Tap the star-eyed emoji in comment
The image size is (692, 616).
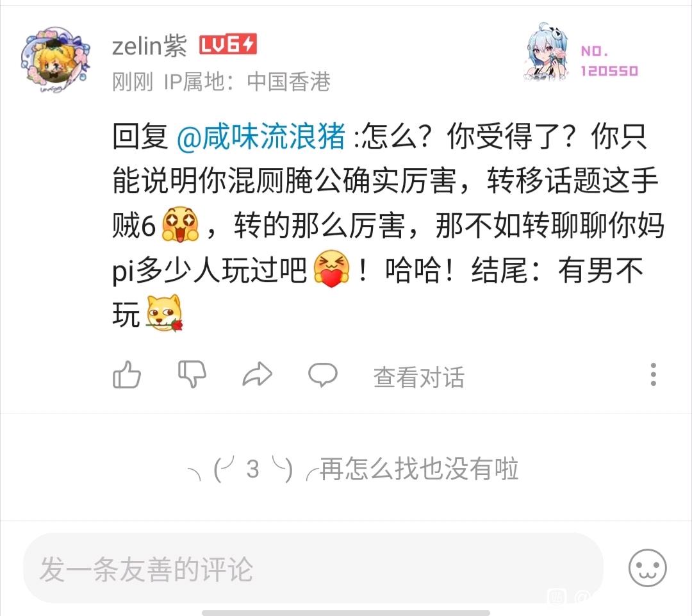tap(181, 224)
